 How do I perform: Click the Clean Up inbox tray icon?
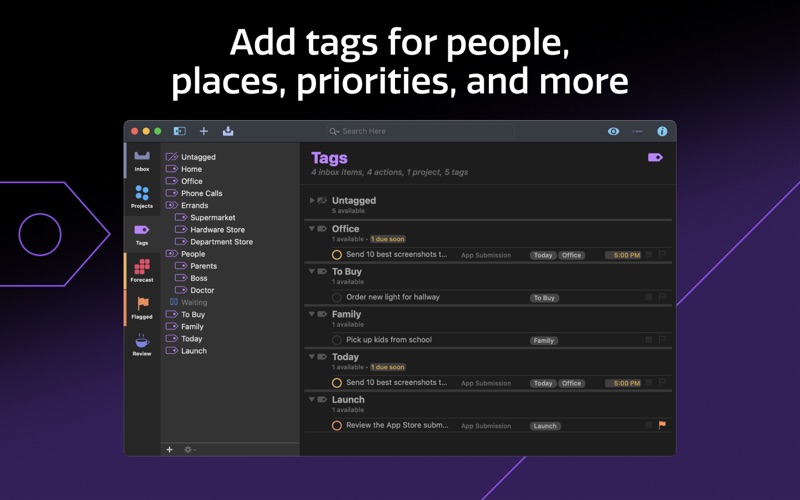pyautogui.click(x=228, y=131)
